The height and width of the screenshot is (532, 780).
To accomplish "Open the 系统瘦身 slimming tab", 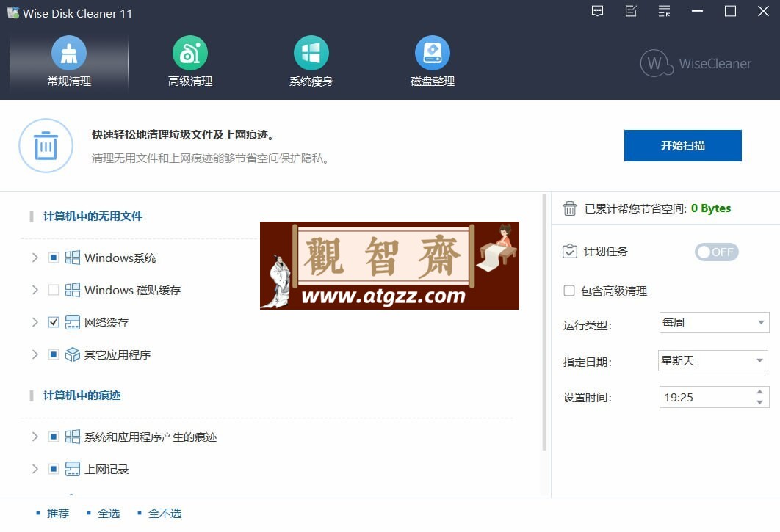I will pos(311,62).
